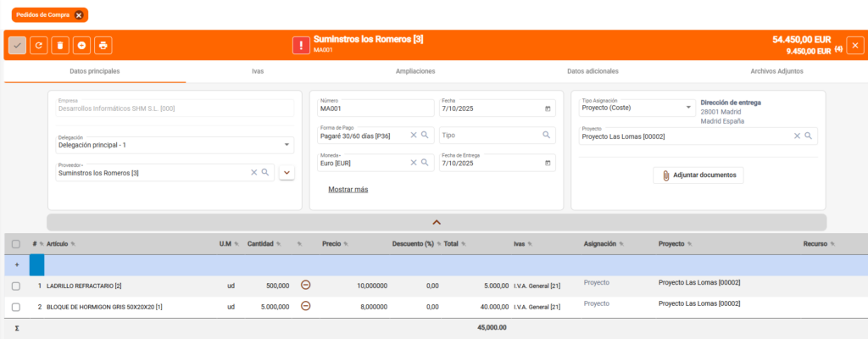Print the purchase order
Viewport: 868px width, 339px height.
click(103, 45)
